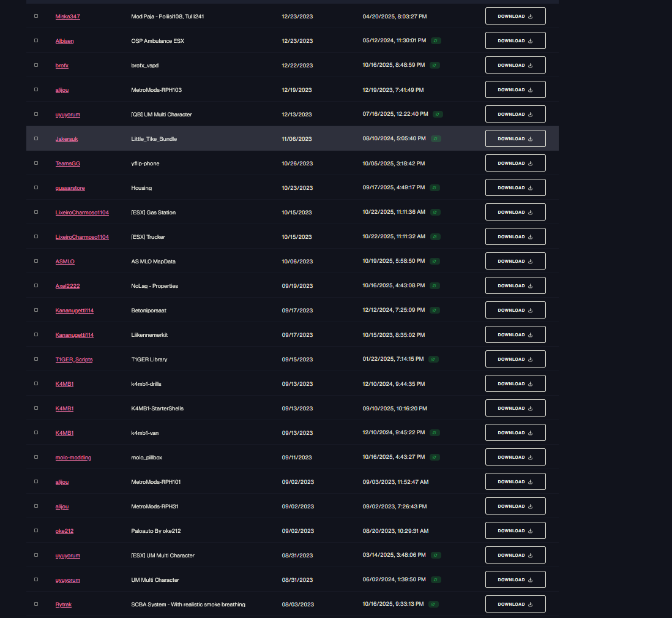This screenshot has width=672, height=618.
Task: Click the timestamp '09/10/2025, 10:16:20 PM'
Action: 395,409
